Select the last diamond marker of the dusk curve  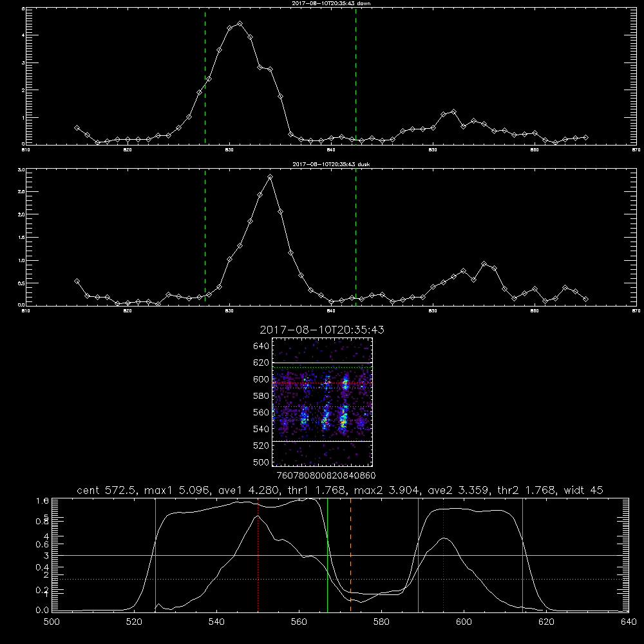pos(585,299)
